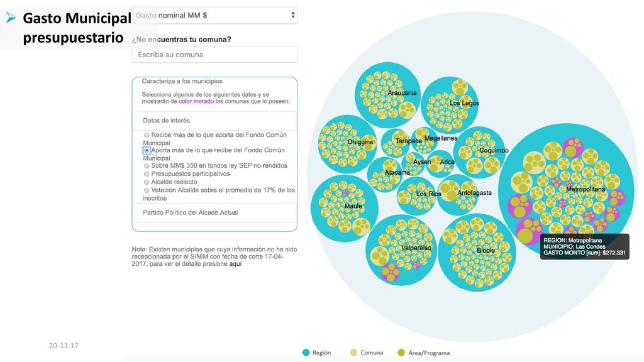Collapse the Datos de interés section
The height and width of the screenshot is (362, 644).
pyautogui.click(x=214, y=121)
